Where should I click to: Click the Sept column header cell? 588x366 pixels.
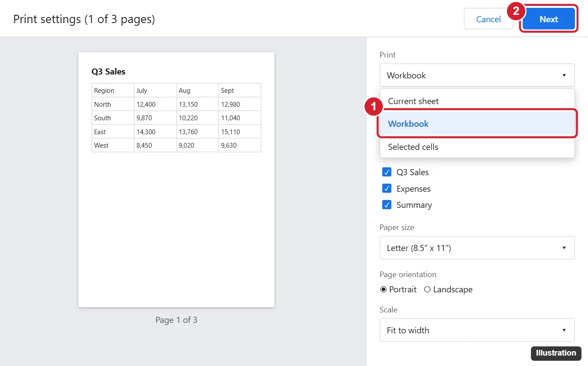(x=240, y=91)
